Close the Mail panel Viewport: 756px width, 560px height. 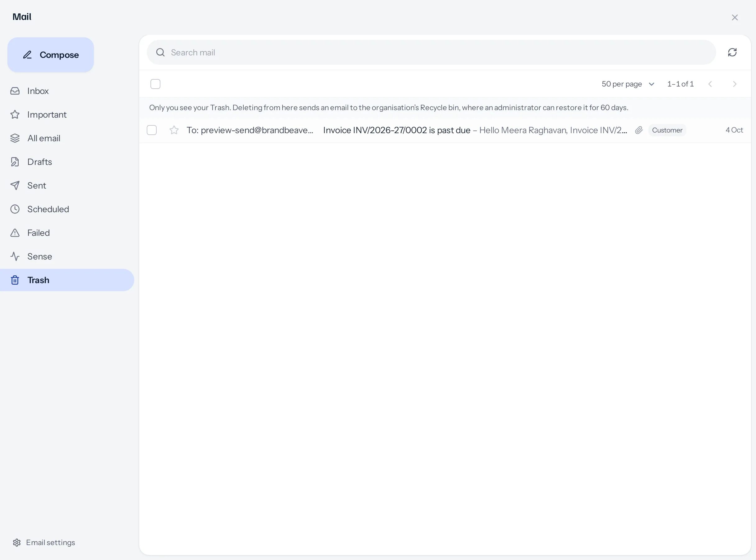point(735,17)
